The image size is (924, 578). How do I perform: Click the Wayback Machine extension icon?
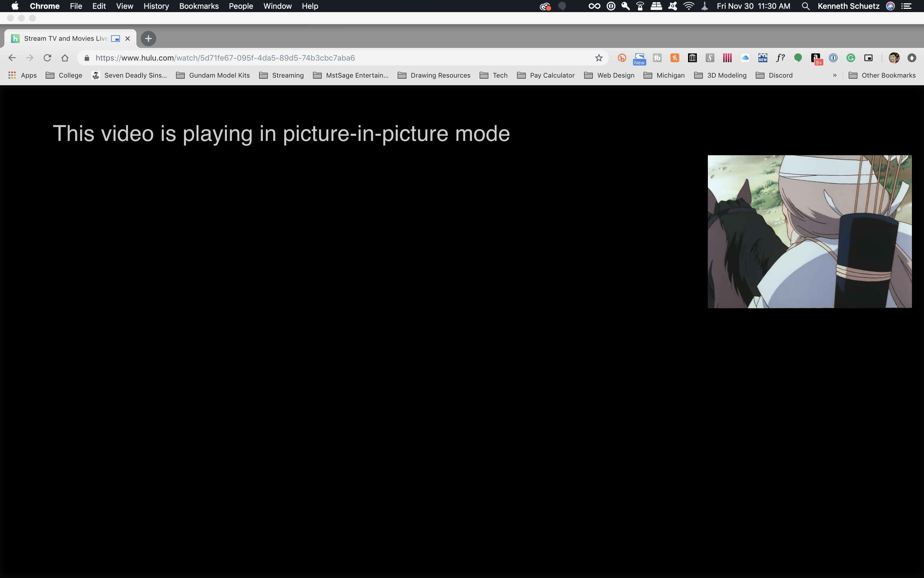point(692,58)
